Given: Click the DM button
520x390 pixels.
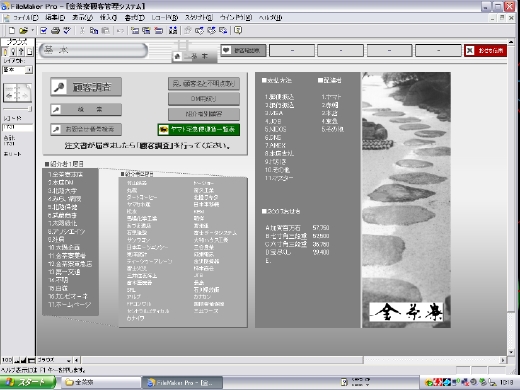Looking at the screenshot, I should [204, 99].
